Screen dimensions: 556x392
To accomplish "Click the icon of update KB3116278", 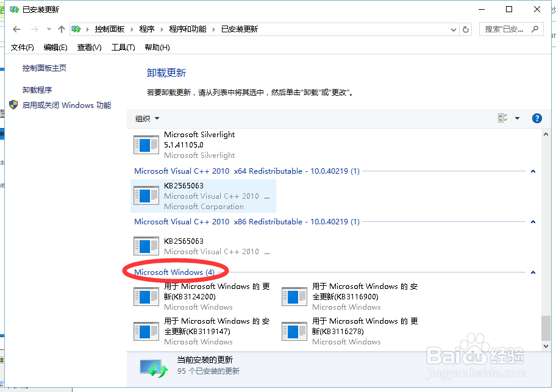I will (294, 332).
